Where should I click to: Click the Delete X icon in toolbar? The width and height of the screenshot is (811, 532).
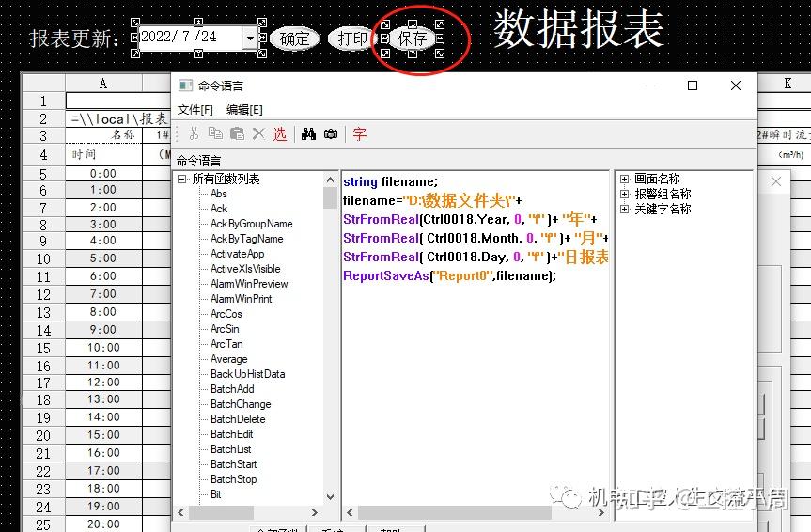click(258, 134)
